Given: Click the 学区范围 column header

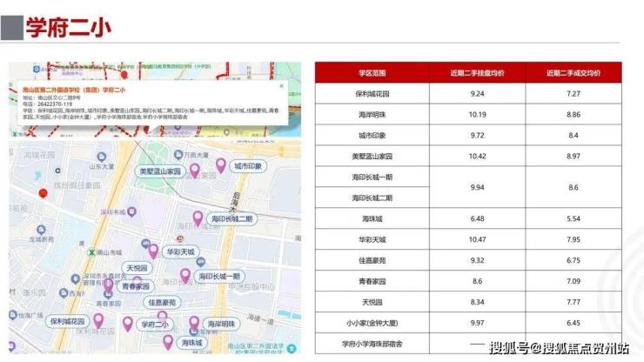Looking at the screenshot, I should point(372,73).
